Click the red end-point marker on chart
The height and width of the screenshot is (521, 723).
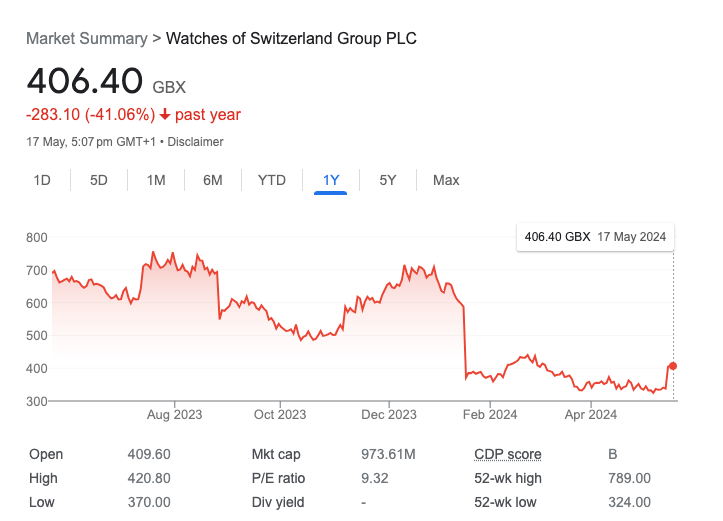click(x=673, y=366)
